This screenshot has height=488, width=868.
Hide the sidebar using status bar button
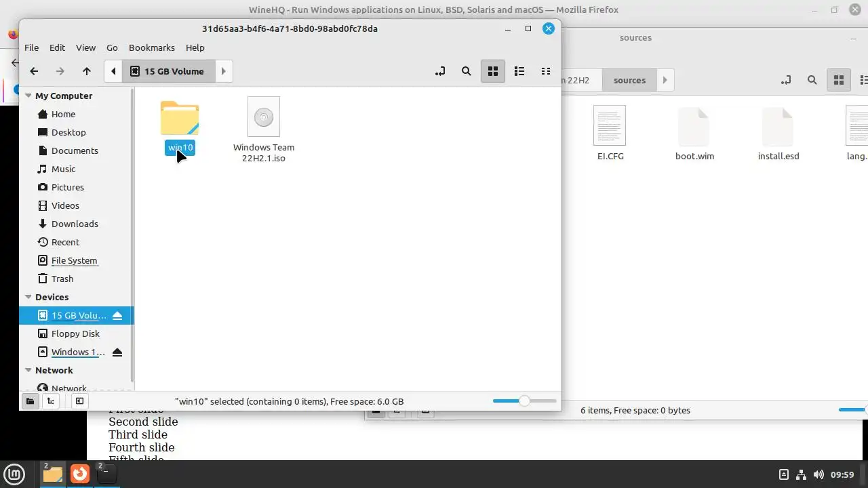coord(79,401)
